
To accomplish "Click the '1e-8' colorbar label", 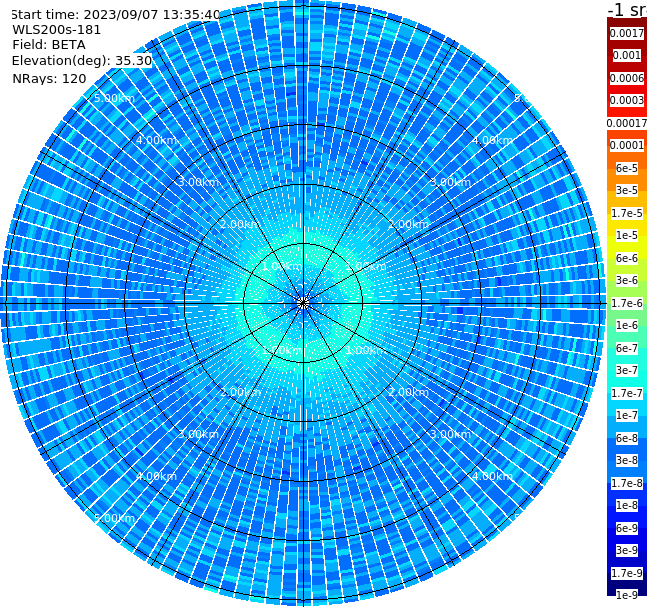I will pos(627,505).
